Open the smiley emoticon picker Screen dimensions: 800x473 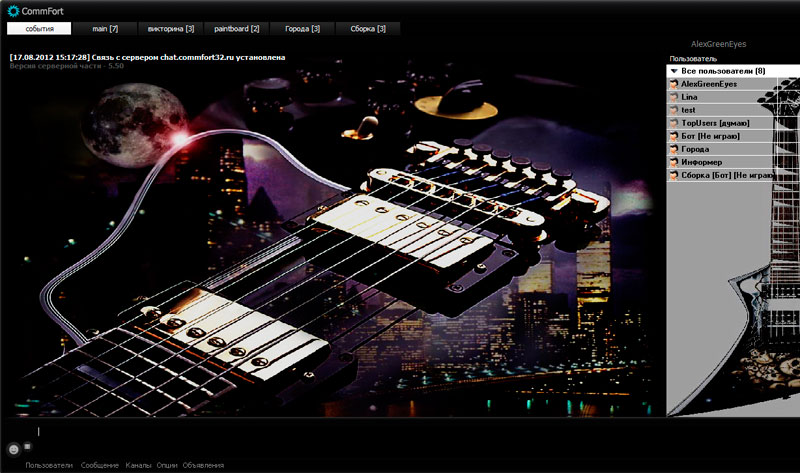(x=14, y=448)
